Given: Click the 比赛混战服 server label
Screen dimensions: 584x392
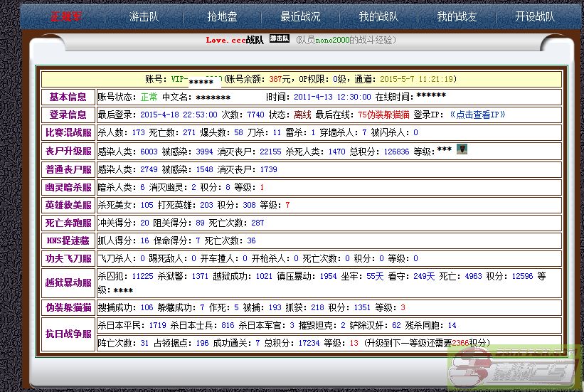Looking at the screenshot, I should pyautogui.click(x=68, y=132).
